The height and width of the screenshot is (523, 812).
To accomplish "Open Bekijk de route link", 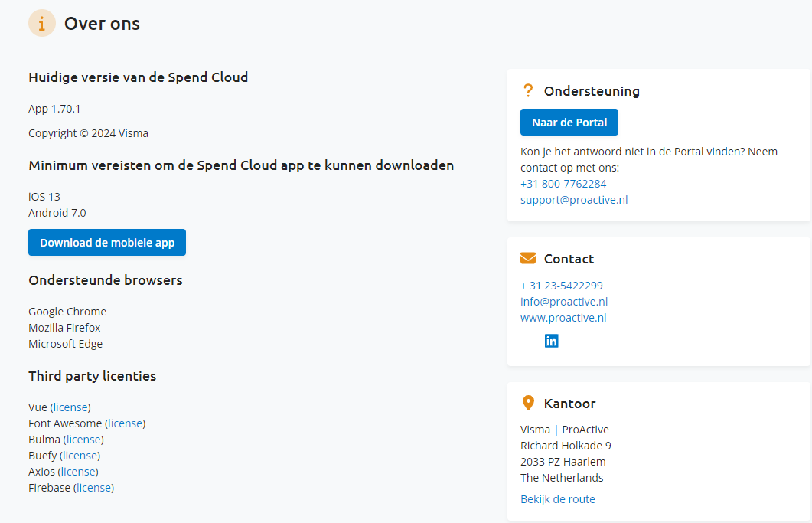I will coord(558,499).
